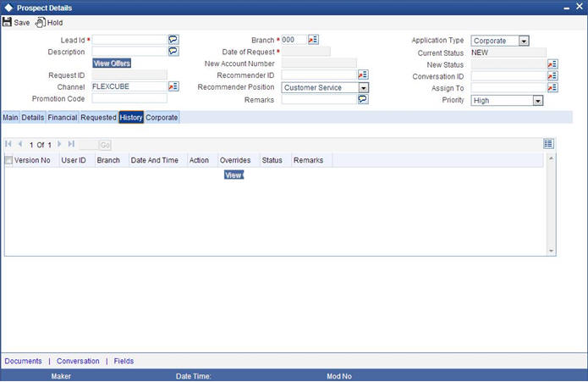The height and width of the screenshot is (382, 588).
Task: Open the New Status lookup icon
Action: (552, 64)
